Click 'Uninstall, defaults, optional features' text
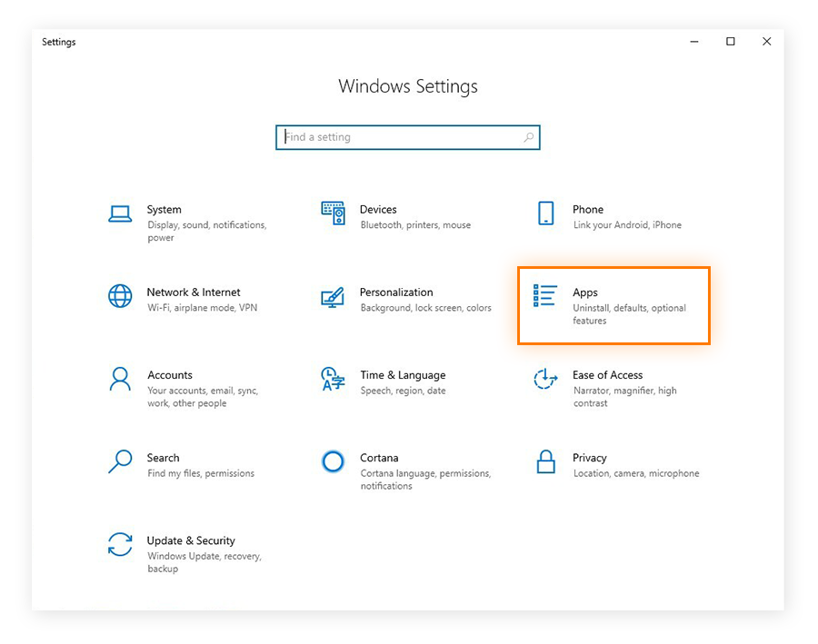Image resolution: width=818 pixels, height=644 pixels. 630,314
